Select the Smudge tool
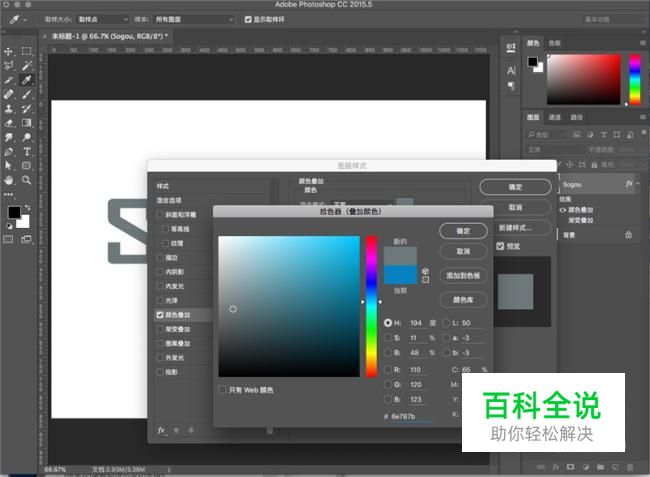 coord(8,137)
